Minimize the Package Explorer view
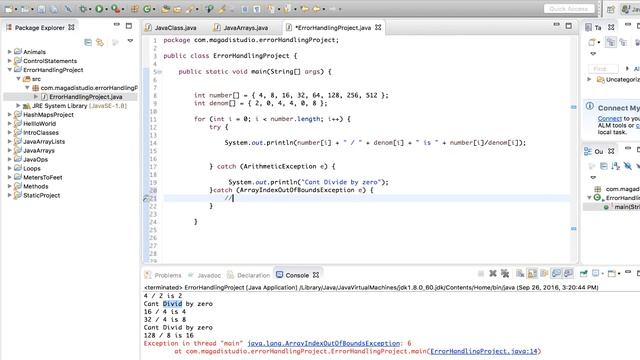This screenshot has height=360, width=640. click(x=117, y=25)
